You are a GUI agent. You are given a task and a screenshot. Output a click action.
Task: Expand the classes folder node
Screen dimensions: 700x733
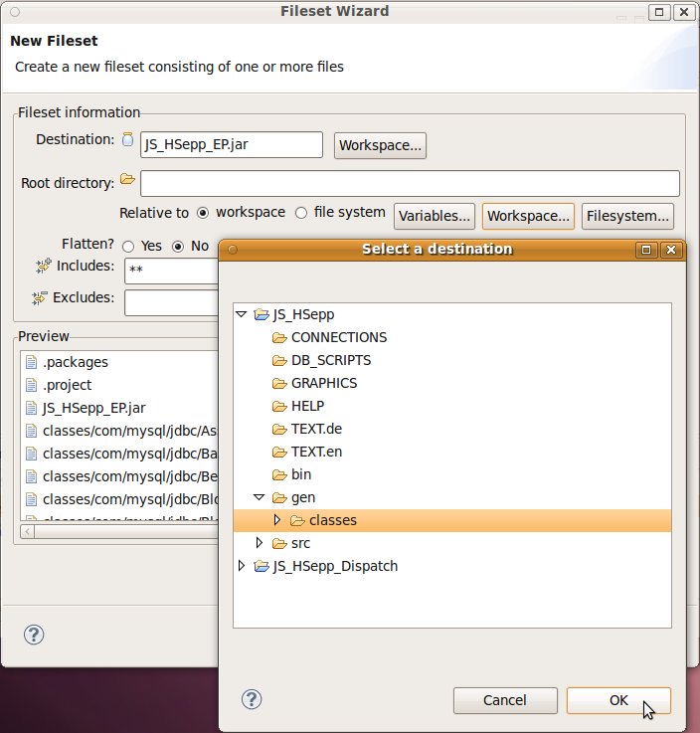[x=277, y=520]
